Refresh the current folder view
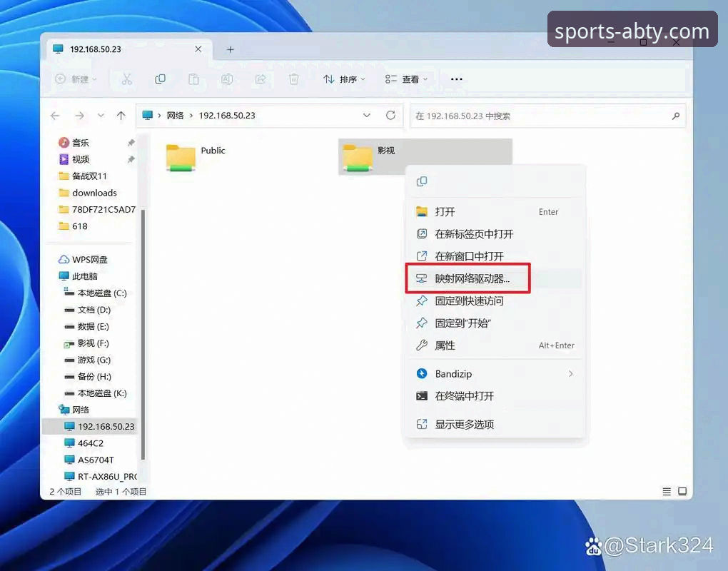This screenshot has height=571, width=728. [x=390, y=115]
